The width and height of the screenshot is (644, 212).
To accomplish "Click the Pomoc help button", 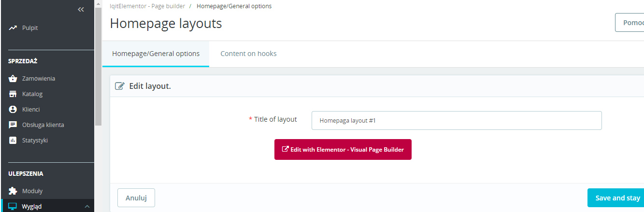I will (x=630, y=23).
